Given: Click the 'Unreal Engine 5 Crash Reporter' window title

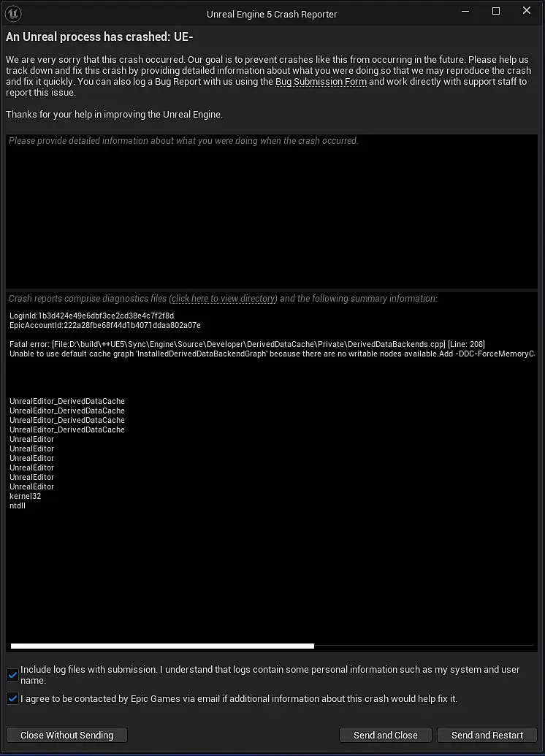Looking at the screenshot, I should [x=272, y=15].
